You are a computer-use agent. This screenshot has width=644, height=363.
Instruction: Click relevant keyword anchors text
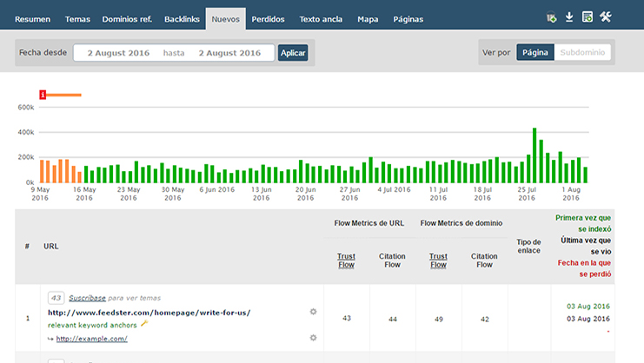coord(92,326)
